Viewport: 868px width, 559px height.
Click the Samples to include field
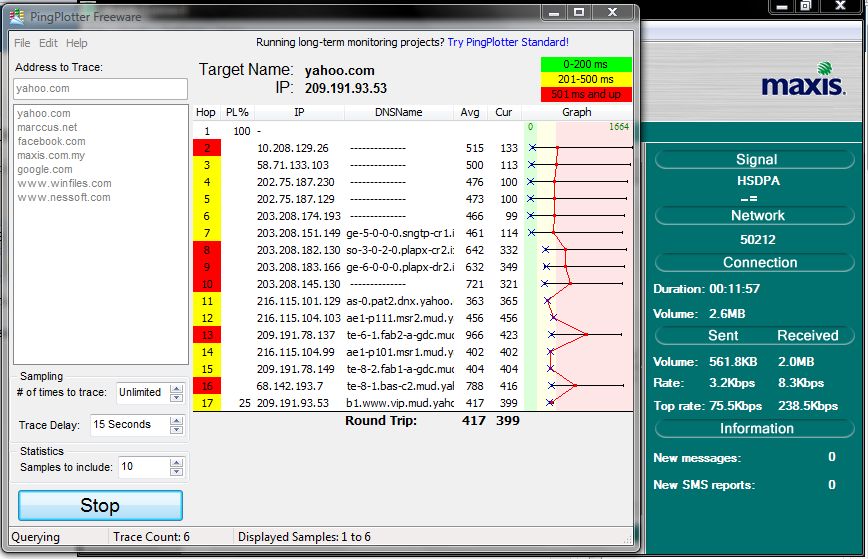(144, 467)
